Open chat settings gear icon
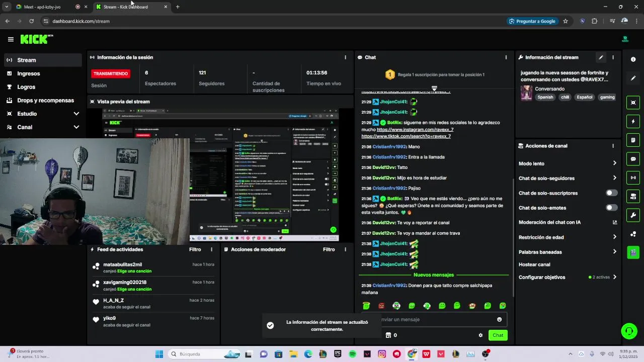 tap(480, 335)
